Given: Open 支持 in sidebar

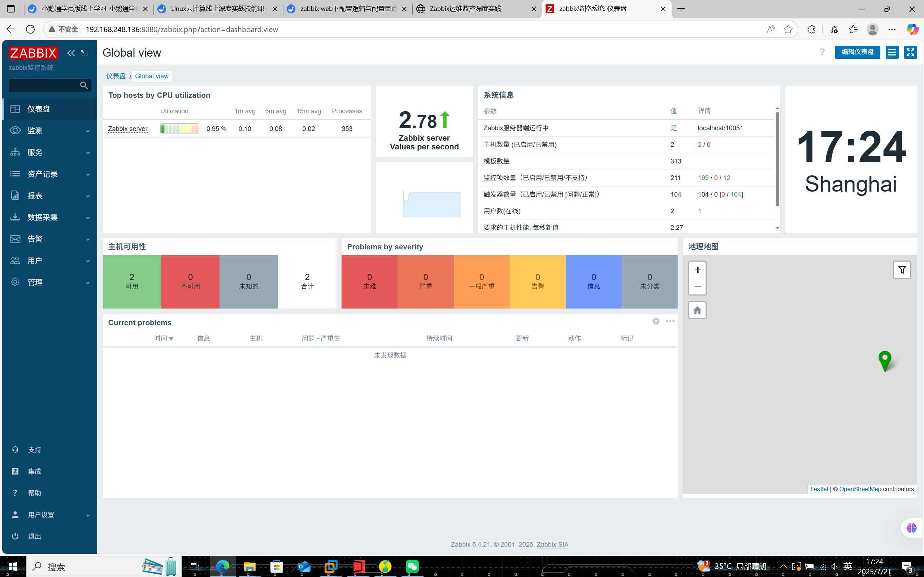Looking at the screenshot, I should pyautogui.click(x=49, y=450).
